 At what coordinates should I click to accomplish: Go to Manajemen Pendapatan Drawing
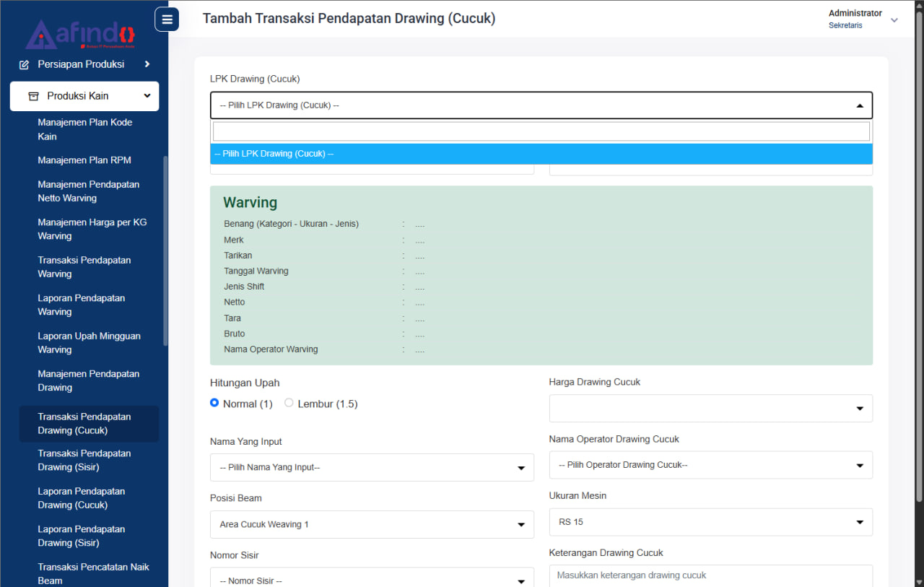point(89,381)
